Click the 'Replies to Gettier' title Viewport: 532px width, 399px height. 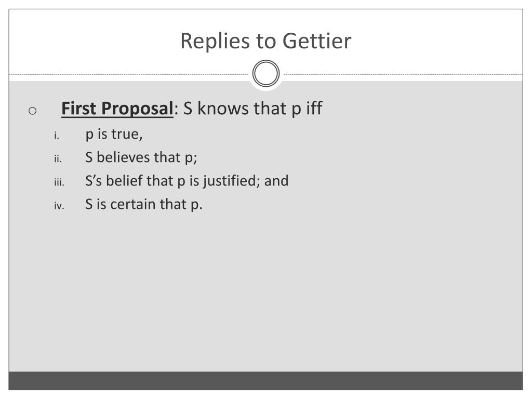[265, 41]
